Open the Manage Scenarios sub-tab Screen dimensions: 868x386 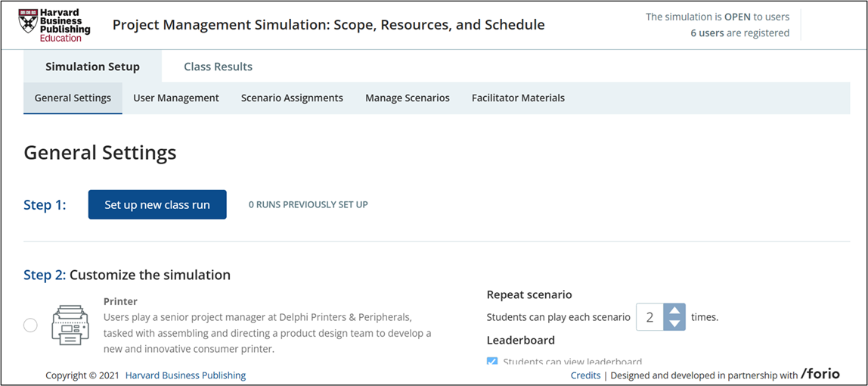[408, 98]
